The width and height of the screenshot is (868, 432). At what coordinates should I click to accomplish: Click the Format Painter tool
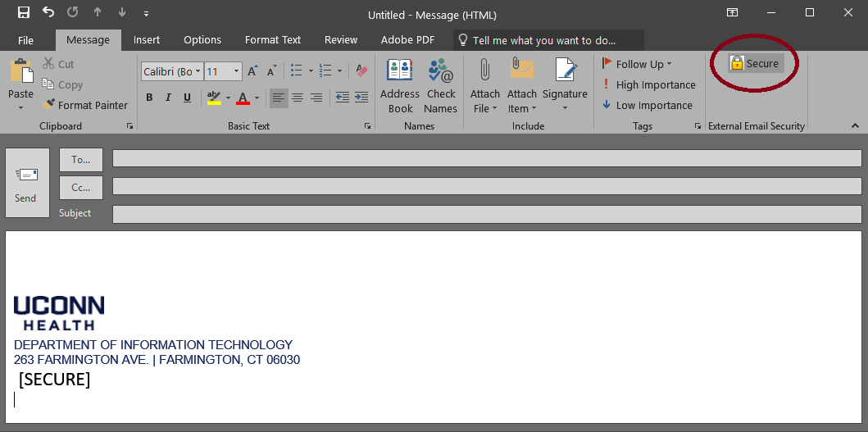point(85,105)
